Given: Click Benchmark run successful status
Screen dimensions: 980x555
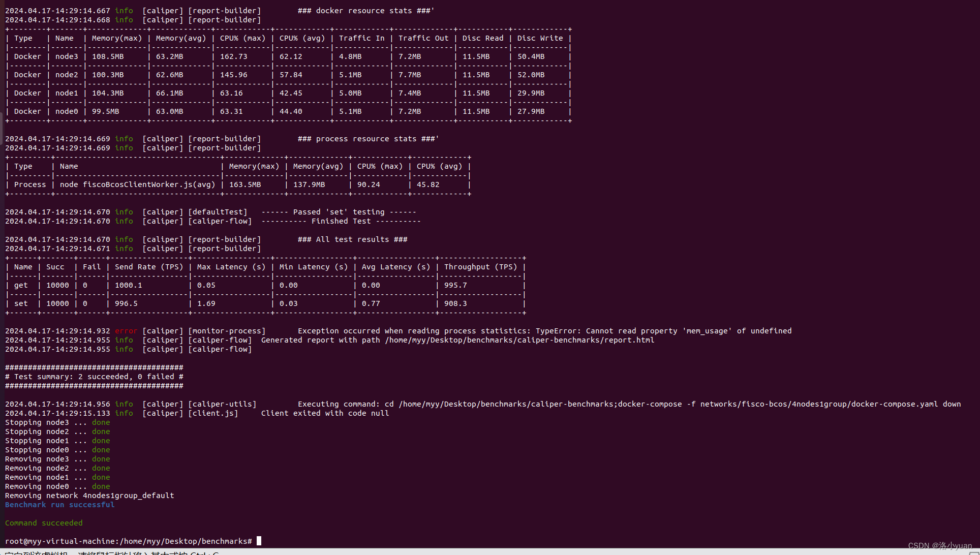Looking at the screenshot, I should pos(59,504).
